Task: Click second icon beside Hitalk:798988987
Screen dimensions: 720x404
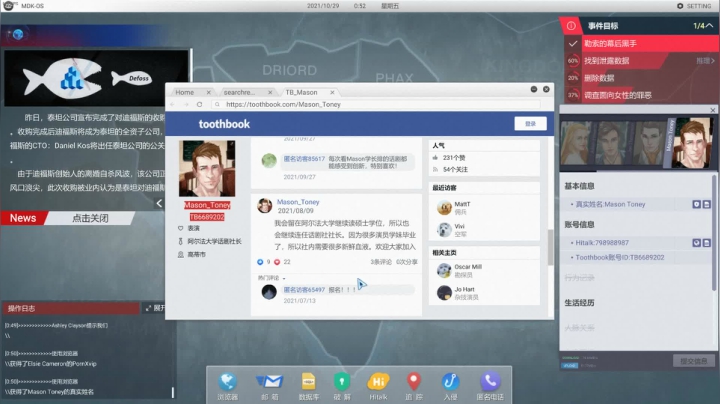Action: 706,242
